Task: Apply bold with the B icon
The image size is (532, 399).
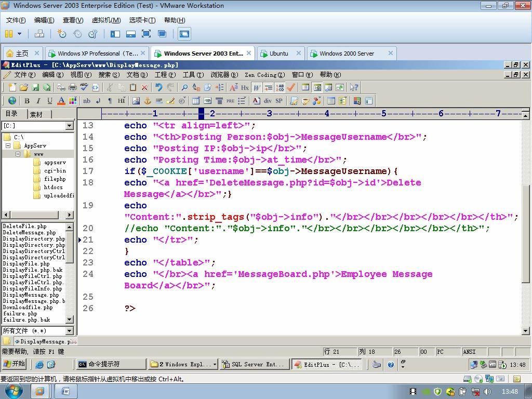Action: coord(27,101)
